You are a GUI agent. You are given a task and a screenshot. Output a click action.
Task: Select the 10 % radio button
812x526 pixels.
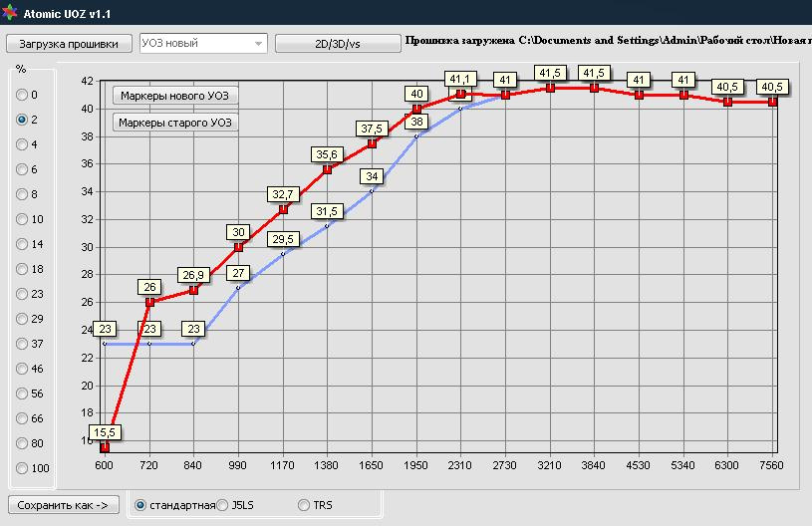22,219
